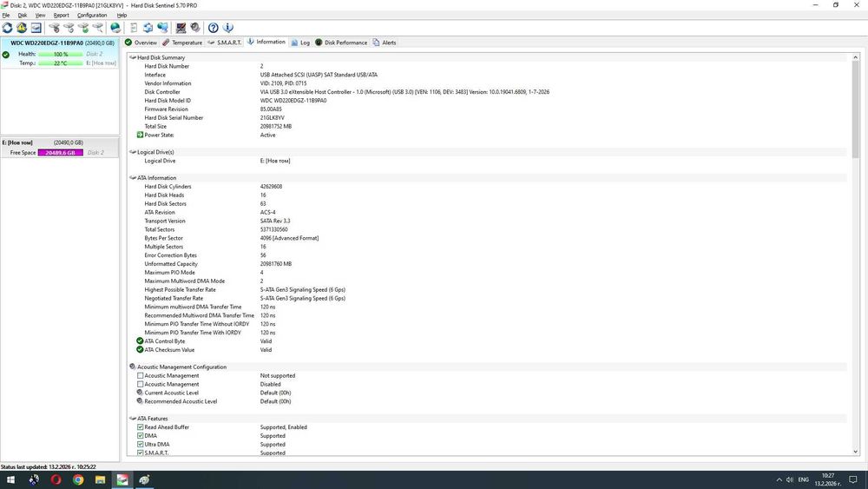Screen dimensions: 868x489
Task: Click the green health checkmark icon in disk panel
Action: (6, 55)
